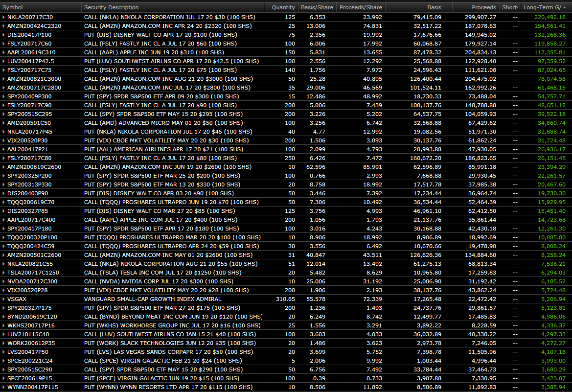Expand the SPY200409P300 row
This screenshot has width=572, height=392.
click(3, 96)
